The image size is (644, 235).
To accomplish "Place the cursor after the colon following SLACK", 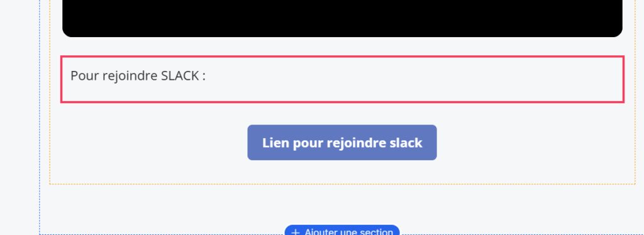I will [206, 76].
